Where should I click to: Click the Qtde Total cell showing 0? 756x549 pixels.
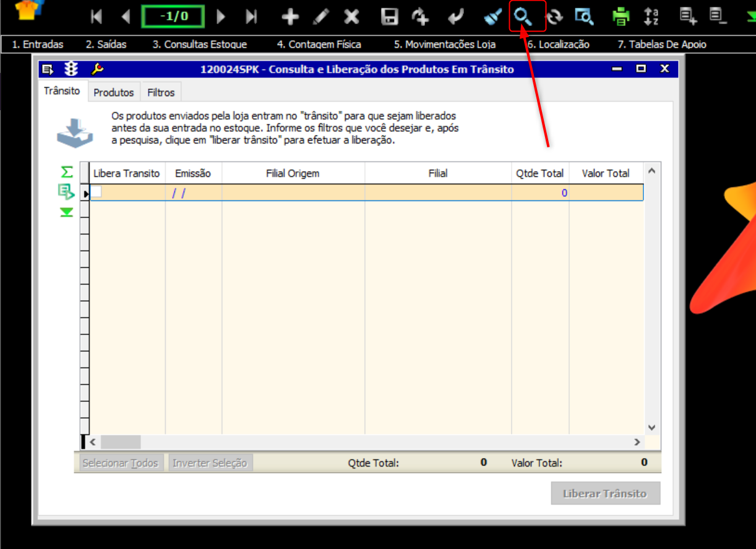540,192
